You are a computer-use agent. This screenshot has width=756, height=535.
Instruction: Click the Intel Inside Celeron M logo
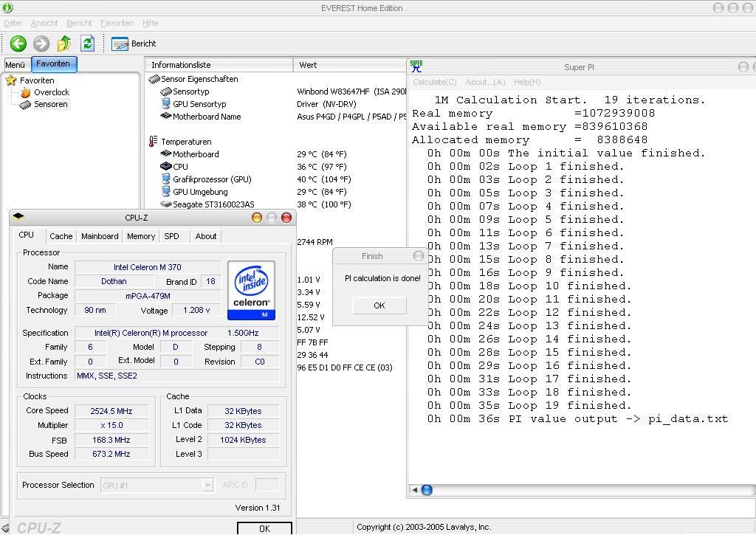(x=251, y=290)
